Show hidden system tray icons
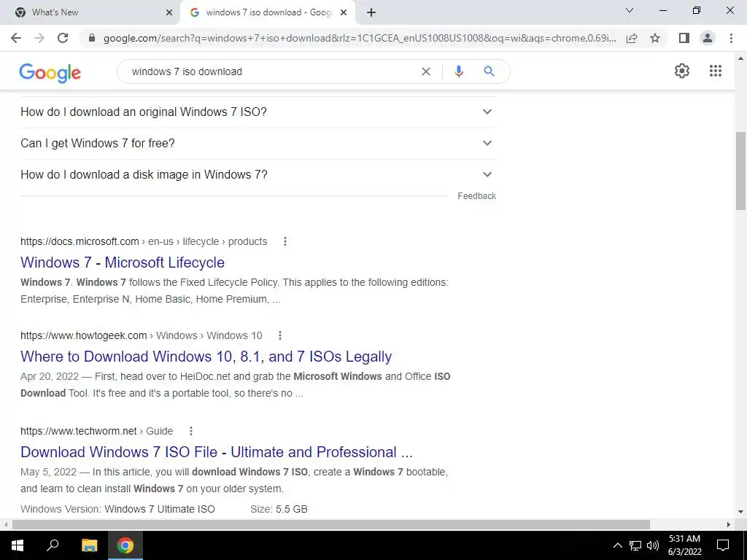Image resolution: width=747 pixels, height=560 pixels. click(x=617, y=545)
